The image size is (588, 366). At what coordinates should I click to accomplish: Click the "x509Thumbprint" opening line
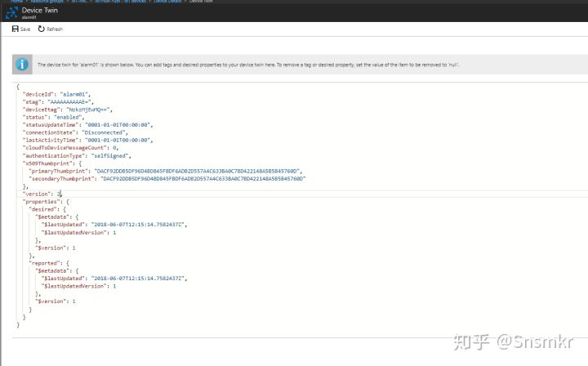click(52, 163)
